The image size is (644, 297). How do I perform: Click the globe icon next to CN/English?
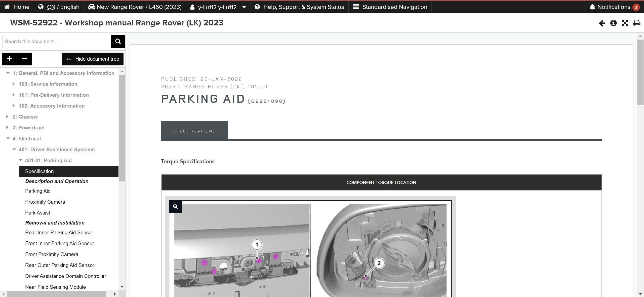(41, 7)
